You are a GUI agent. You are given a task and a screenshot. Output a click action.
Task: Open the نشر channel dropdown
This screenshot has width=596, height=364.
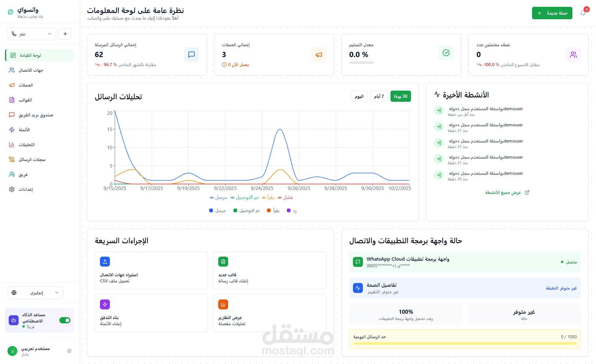[32, 34]
